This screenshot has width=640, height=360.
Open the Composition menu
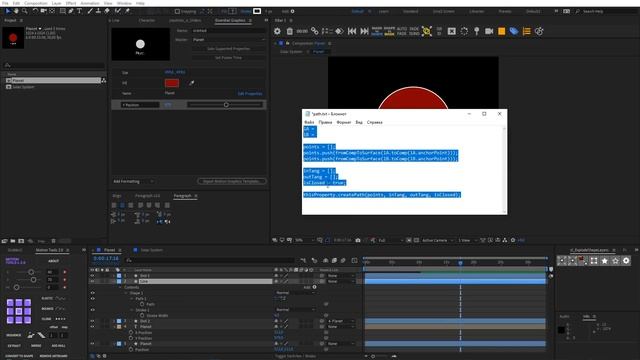[x=36, y=3]
